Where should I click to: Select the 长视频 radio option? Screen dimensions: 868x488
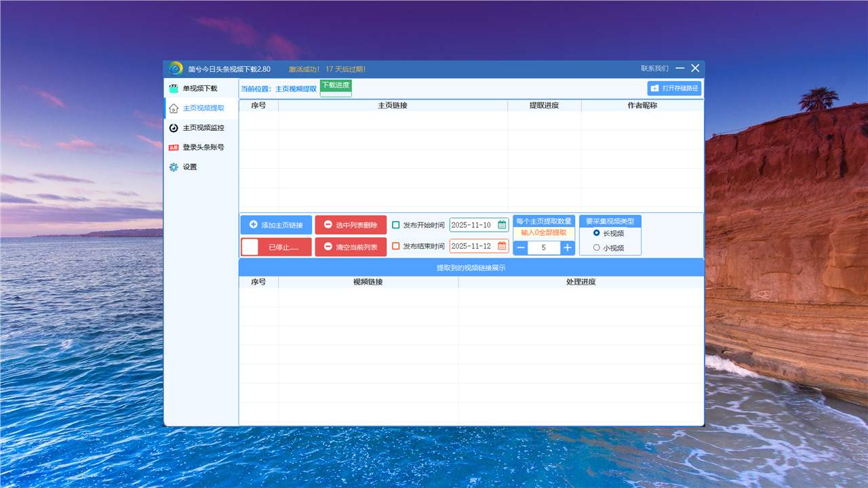click(597, 232)
